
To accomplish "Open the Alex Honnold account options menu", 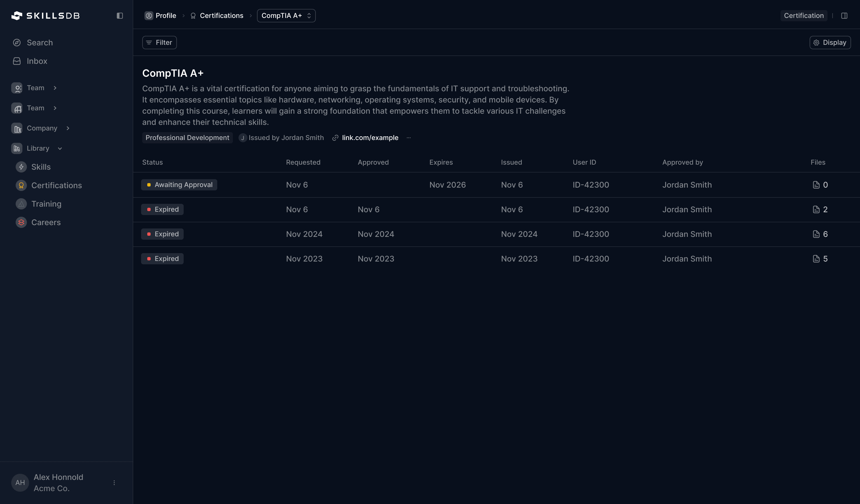I will [x=114, y=482].
